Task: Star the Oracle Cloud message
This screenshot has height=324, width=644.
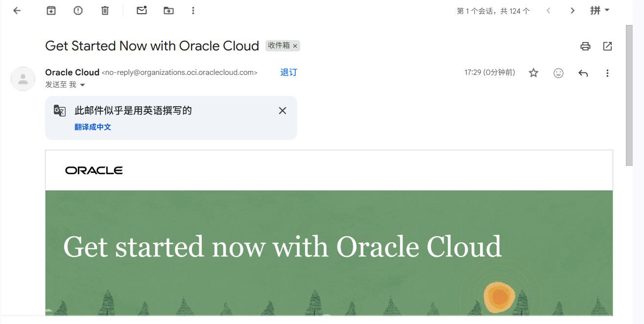Action: (x=534, y=73)
